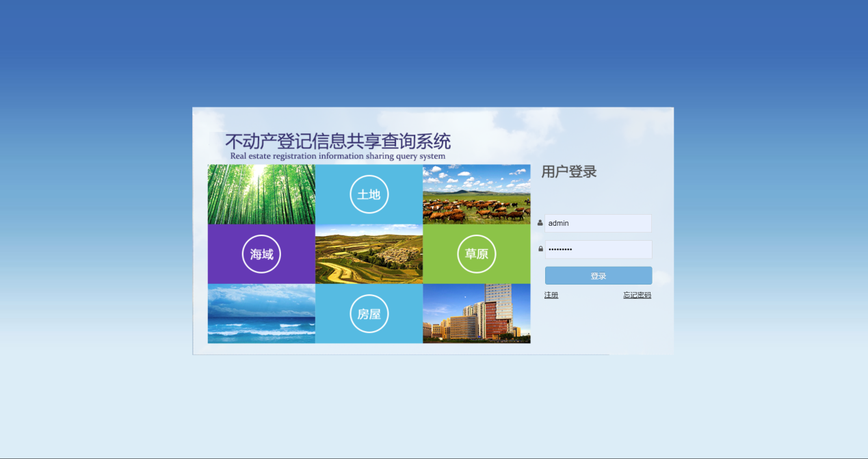Open the 注册 register link
The width and height of the screenshot is (868, 459).
(551, 295)
